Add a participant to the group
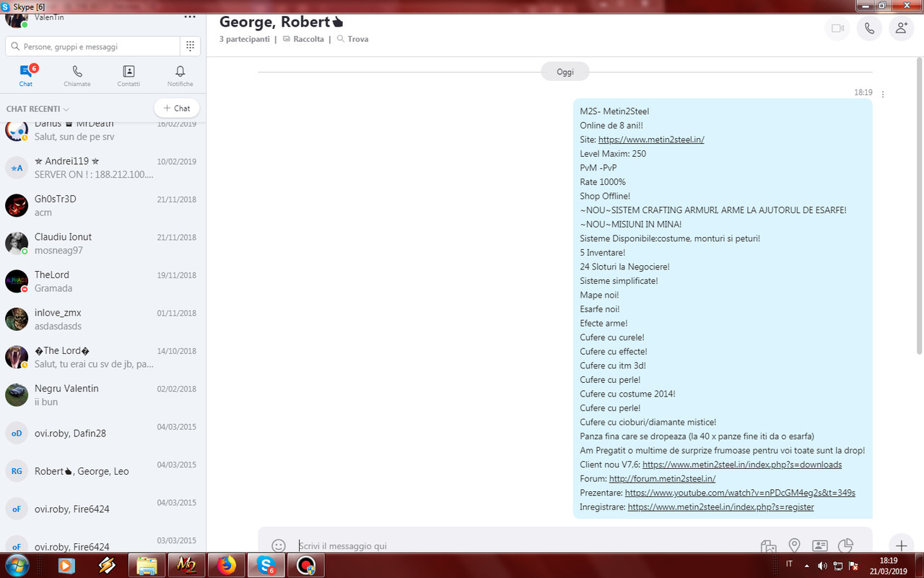The image size is (924, 578). pyautogui.click(x=901, y=28)
